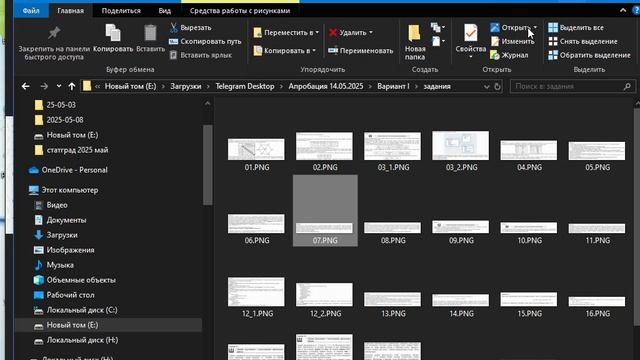The width and height of the screenshot is (640, 360).
Task: Click Открыть in ribbon
Action: (510, 28)
